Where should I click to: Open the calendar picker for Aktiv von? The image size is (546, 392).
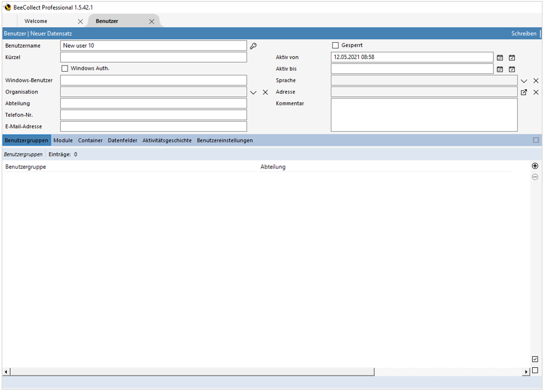click(x=500, y=58)
